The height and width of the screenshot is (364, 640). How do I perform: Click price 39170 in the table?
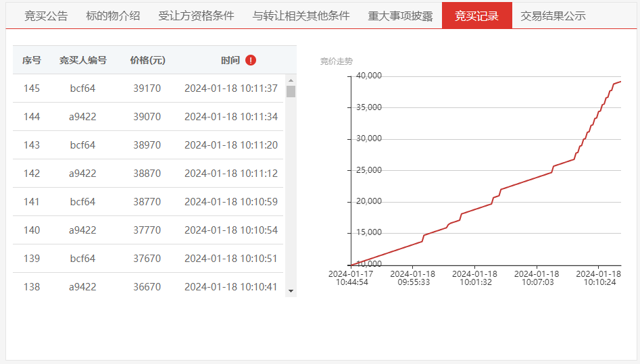(147, 88)
